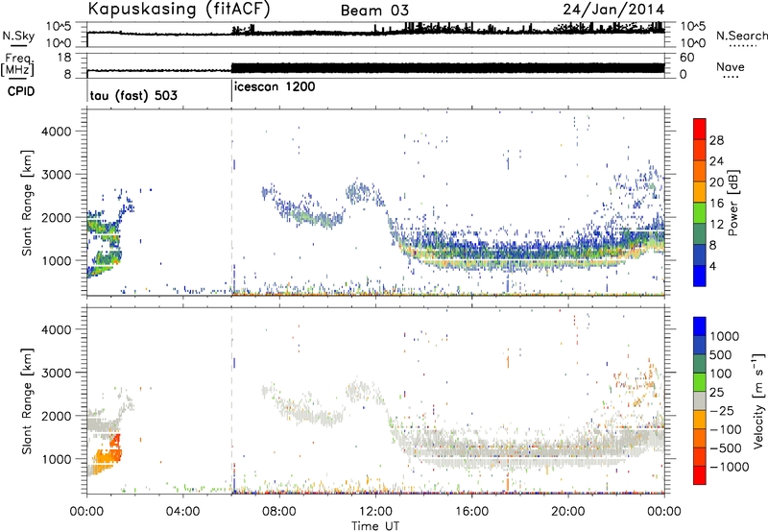This screenshot has width=768, height=532.
Task: Select the -500 label on Velocity colorbar
Action: (x=726, y=447)
